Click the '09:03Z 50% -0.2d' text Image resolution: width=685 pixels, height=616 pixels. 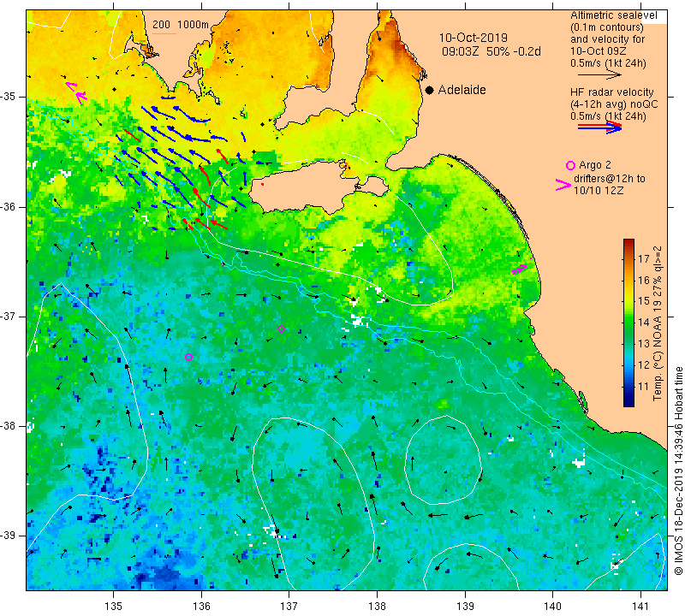pyautogui.click(x=491, y=51)
